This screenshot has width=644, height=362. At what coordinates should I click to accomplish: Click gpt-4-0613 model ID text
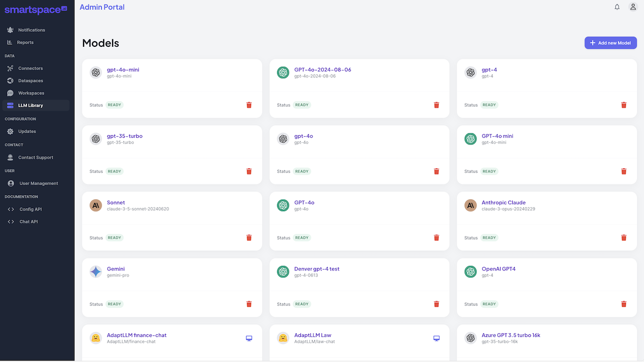(x=306, y=276)
